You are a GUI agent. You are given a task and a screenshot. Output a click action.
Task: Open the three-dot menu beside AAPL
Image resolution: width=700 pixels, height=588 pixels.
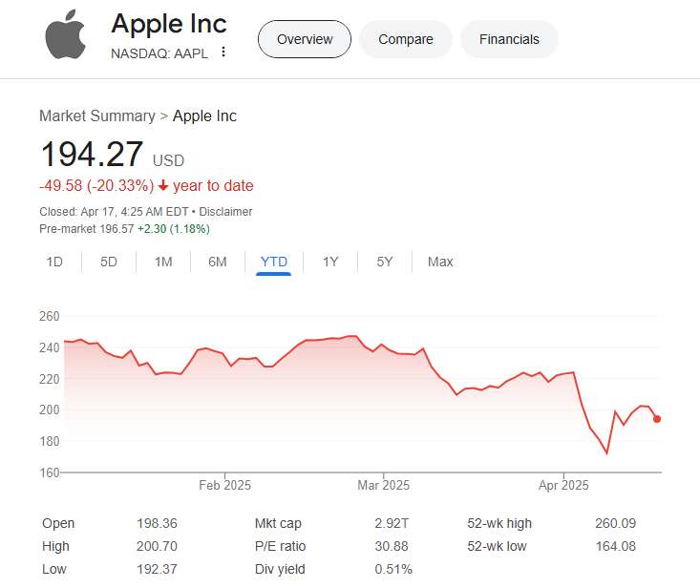click(223, 52)
